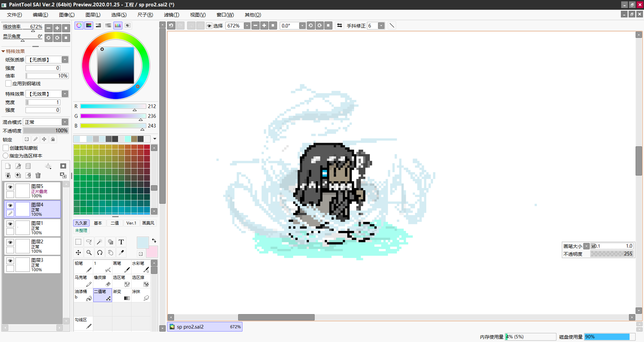Select the rotate view tool
The height and width of the screenshot is (342, 644).
(100, 253)
